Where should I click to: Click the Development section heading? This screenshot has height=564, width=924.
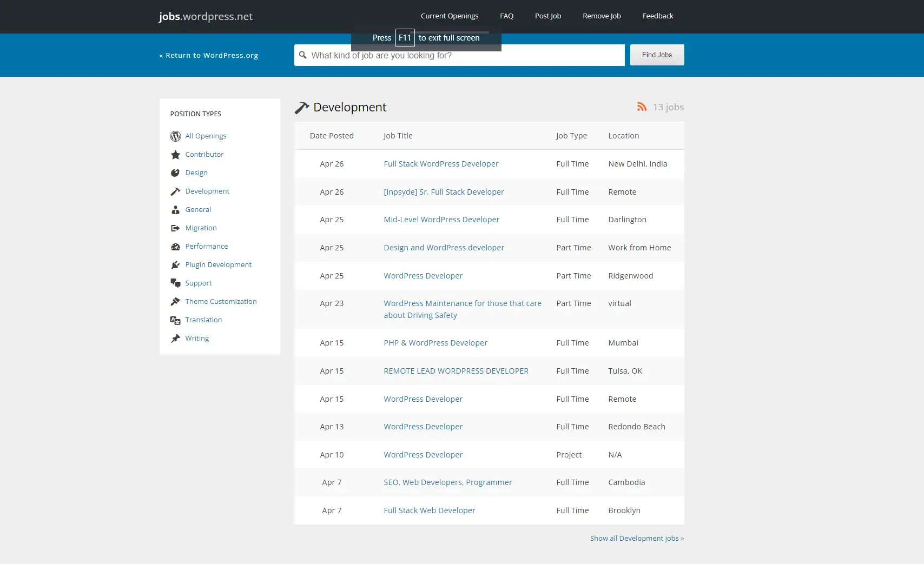(x=349, y=108)
